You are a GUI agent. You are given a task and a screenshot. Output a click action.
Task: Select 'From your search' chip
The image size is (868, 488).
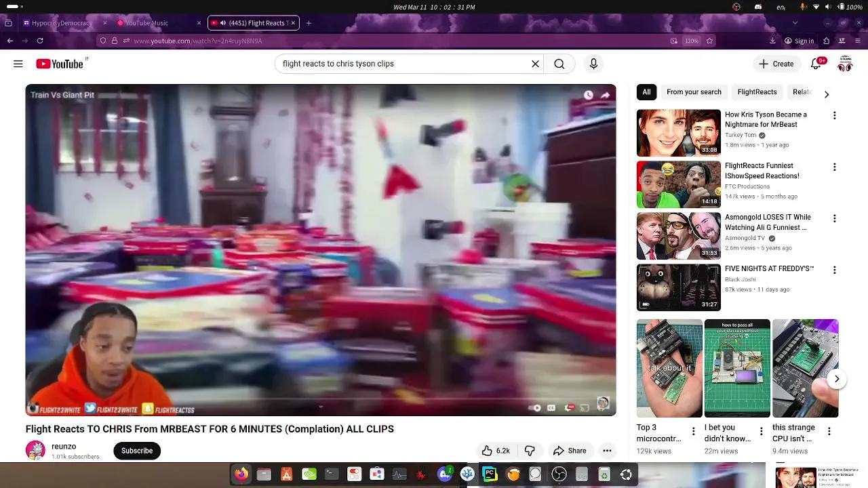(694, 92)
